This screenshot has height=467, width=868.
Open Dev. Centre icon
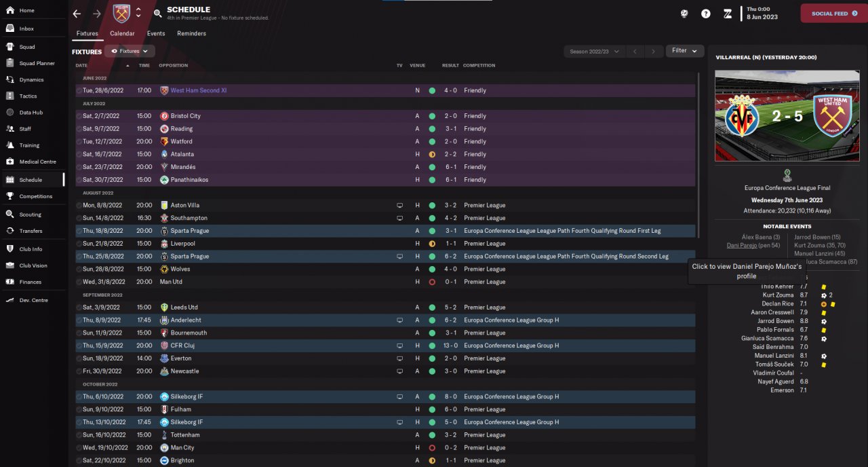[9, 300]
